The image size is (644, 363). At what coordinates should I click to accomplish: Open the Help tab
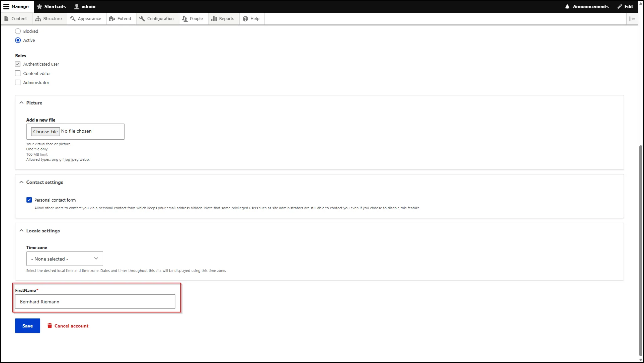pyautogui.click(x=251, y=18)
